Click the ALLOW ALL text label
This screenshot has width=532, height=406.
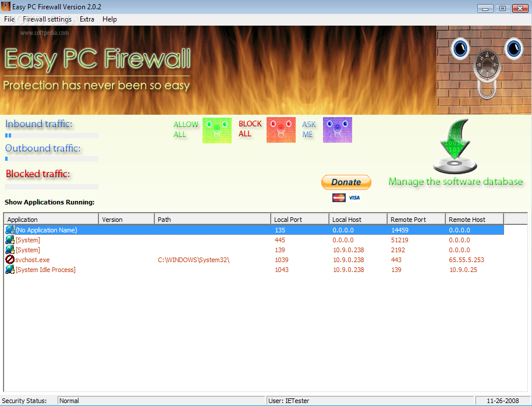click(x=186, y=129)
